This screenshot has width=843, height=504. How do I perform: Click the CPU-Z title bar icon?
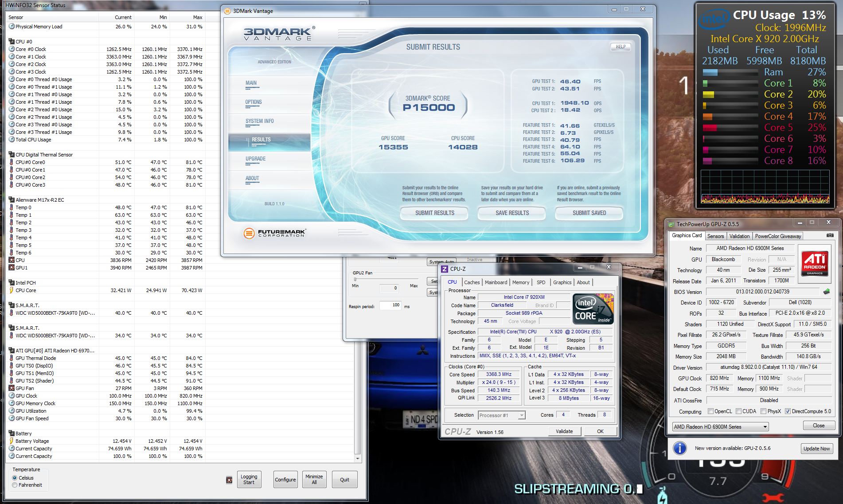(445, 269)
